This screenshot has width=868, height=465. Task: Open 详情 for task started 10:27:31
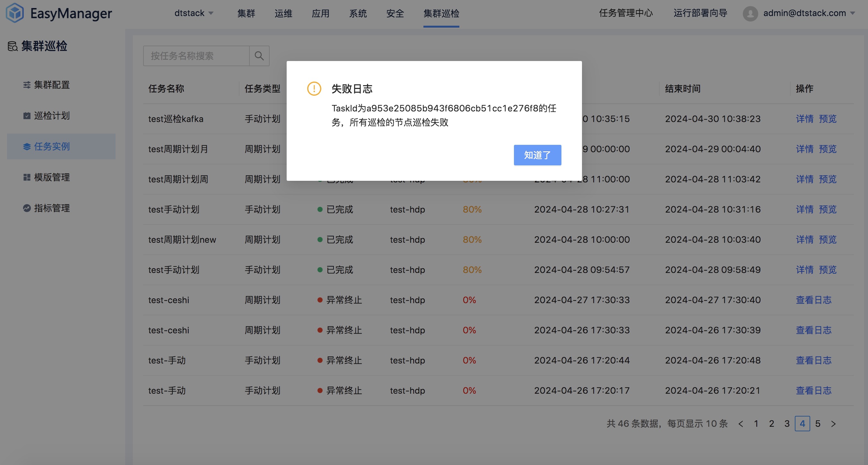point(805,209)
